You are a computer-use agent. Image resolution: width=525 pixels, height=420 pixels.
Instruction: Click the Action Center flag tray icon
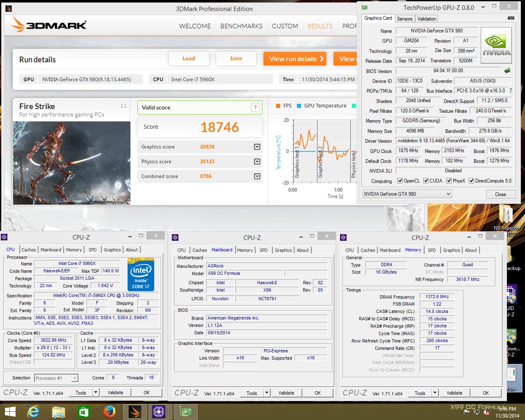[x=466, y=412]
